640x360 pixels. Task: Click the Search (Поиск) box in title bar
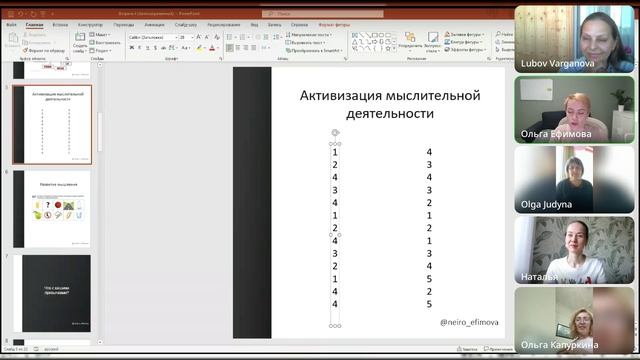(x=322, y=14)
